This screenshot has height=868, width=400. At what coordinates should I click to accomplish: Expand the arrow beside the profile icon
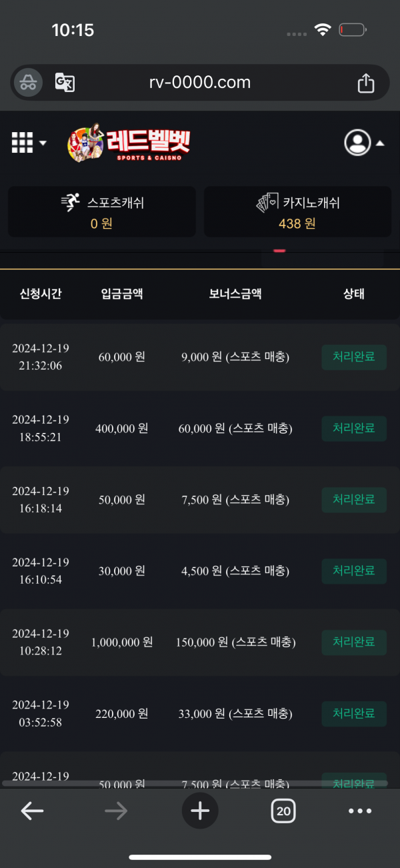[380, 143]
